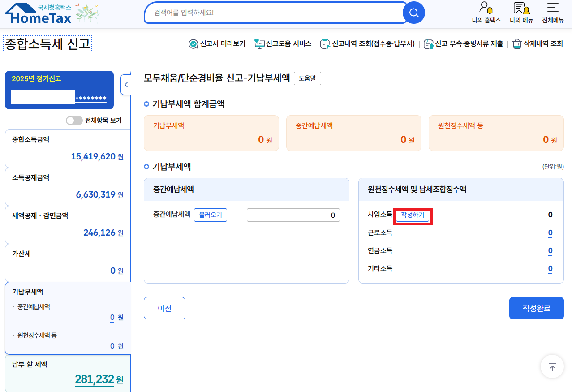
Task: Select 세액공제 · 감면금액 sidebar item
Action: (68, 225)
